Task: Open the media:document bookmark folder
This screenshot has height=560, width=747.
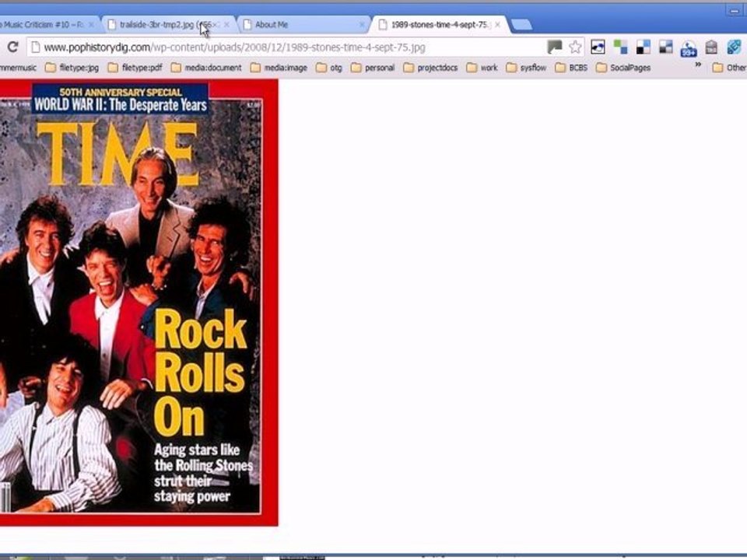Action: click(x=206, y=68)
